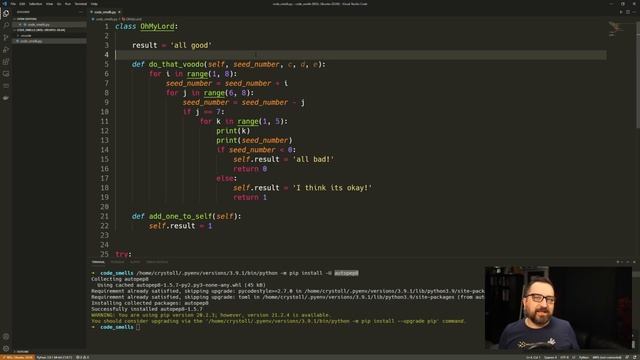
Task: Click the 'all bad!' string on line 15
Action: 313,159
